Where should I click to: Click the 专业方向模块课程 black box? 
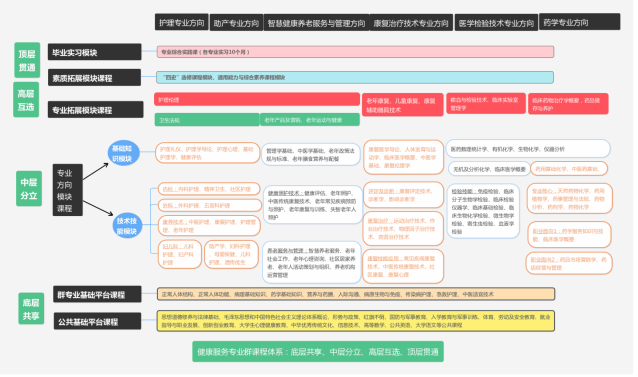68,190
